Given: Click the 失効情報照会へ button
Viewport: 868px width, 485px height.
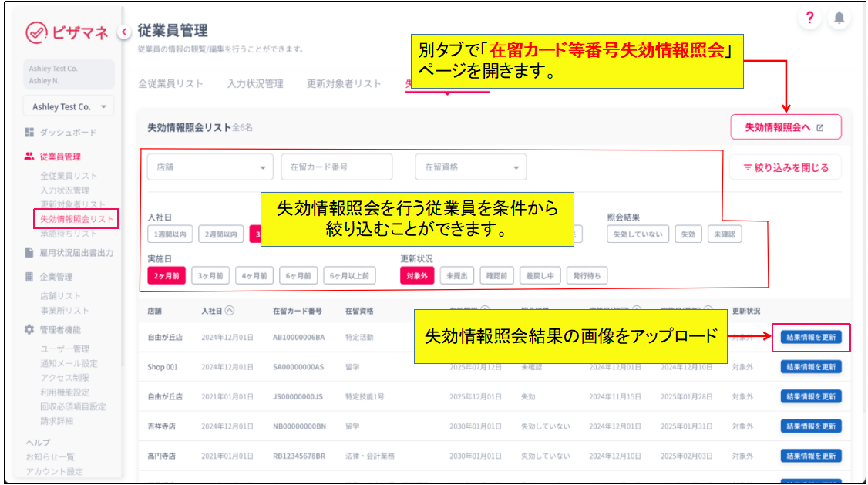Looking at the screenshot, I should click(x=785, y=127).
